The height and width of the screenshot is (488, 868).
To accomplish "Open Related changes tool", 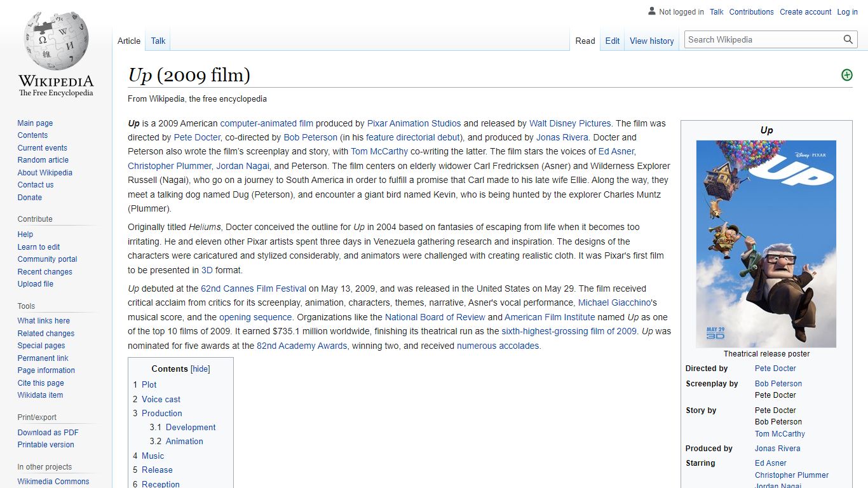I will [x=46, y=334].
